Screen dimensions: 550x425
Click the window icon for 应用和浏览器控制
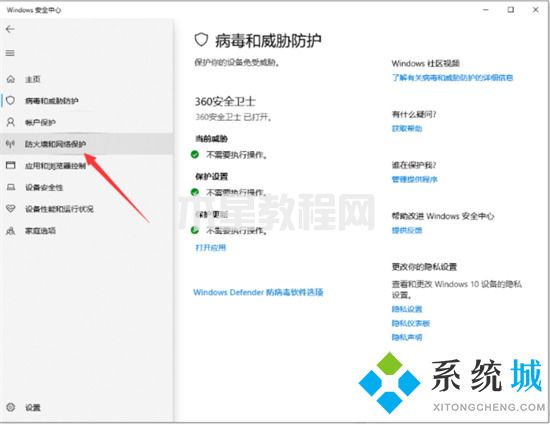pos(11,165)
